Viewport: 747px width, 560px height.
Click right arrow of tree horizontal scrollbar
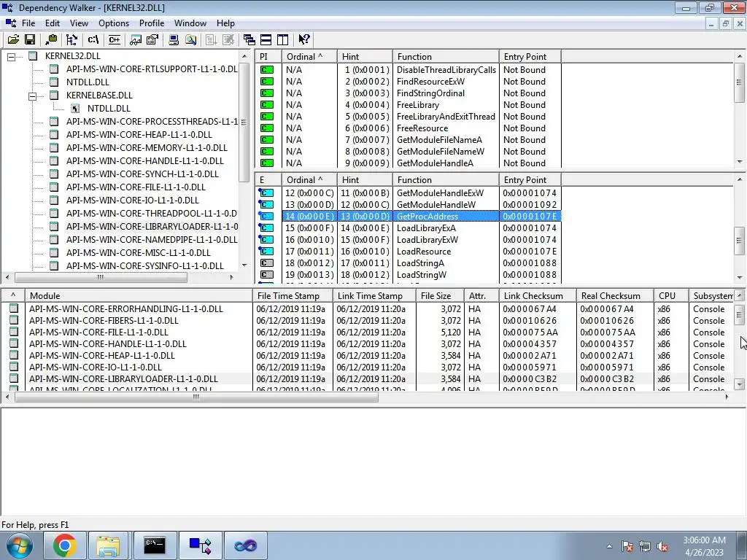tap(231, 277)
